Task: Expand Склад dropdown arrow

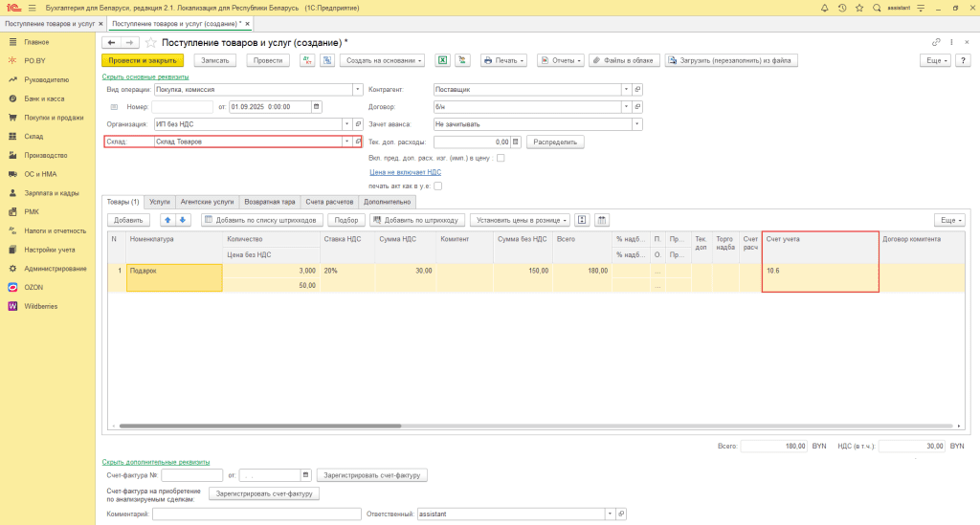Action: tap(346, 142)
